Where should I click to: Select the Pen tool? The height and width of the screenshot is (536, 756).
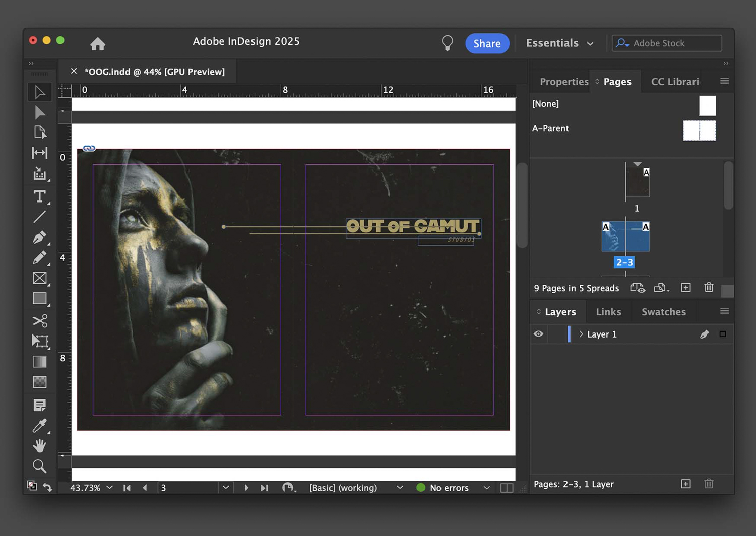tap(39, 237)
